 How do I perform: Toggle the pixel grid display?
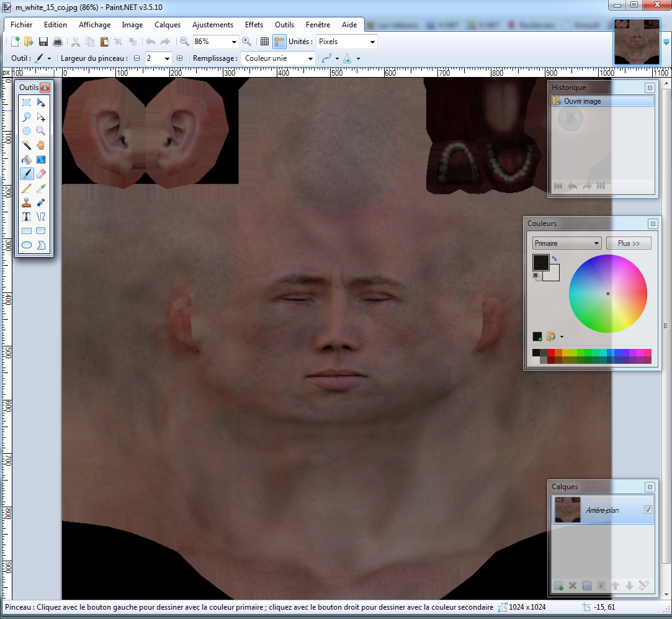[x=264, y=42]
